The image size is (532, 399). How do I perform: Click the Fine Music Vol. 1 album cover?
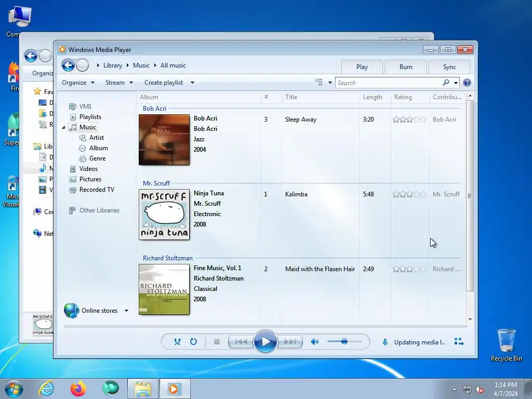[x=164, y=289]
